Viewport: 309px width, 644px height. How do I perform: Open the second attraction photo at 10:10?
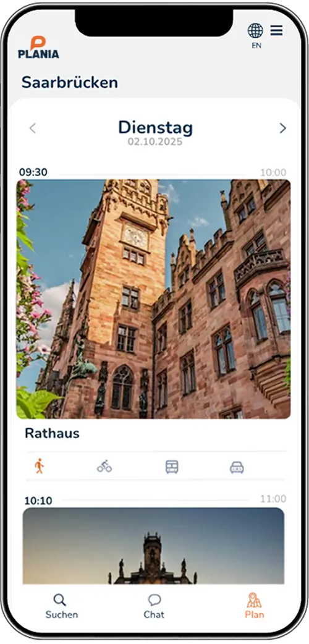(x=153, y=546)
